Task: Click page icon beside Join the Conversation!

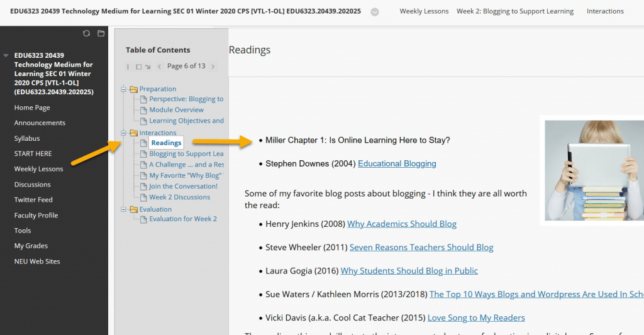Action: pos(143,187)
